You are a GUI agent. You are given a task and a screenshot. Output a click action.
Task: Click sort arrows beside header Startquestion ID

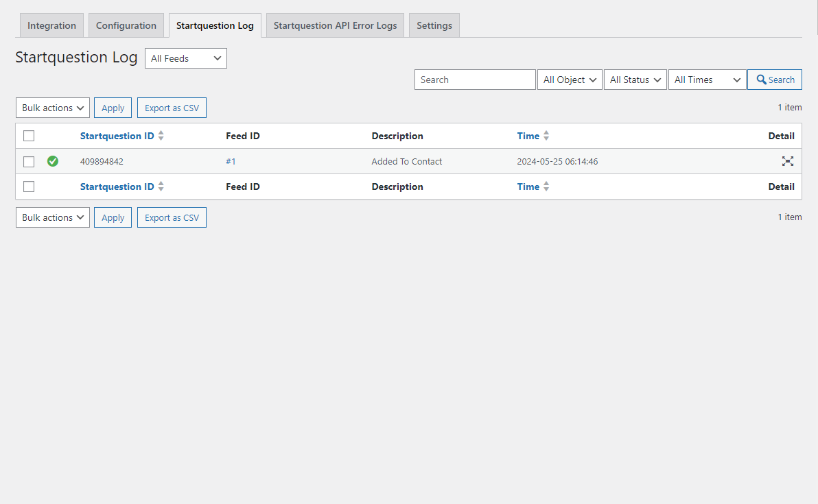161,136
